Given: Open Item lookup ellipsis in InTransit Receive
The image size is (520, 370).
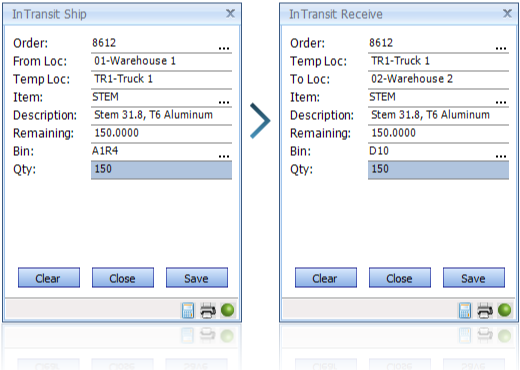Looking at the screenshot, I should (x=501, y=102).
